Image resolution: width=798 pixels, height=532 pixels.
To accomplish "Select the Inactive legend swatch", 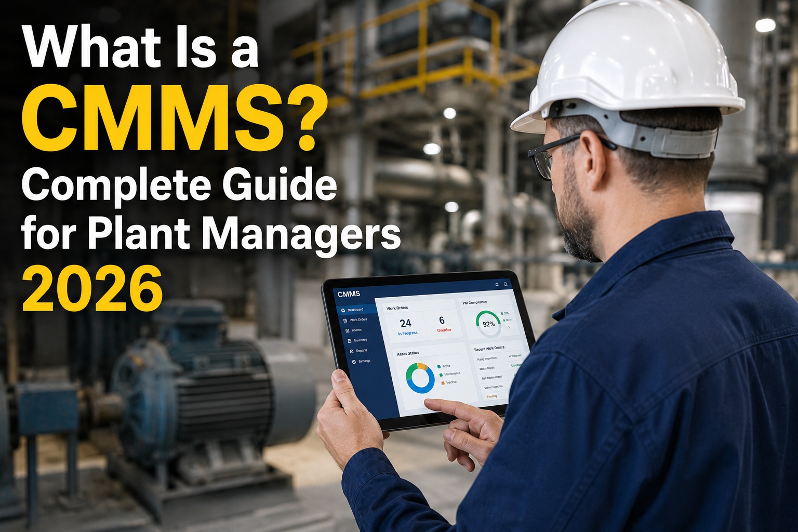I will click(443, 383).
